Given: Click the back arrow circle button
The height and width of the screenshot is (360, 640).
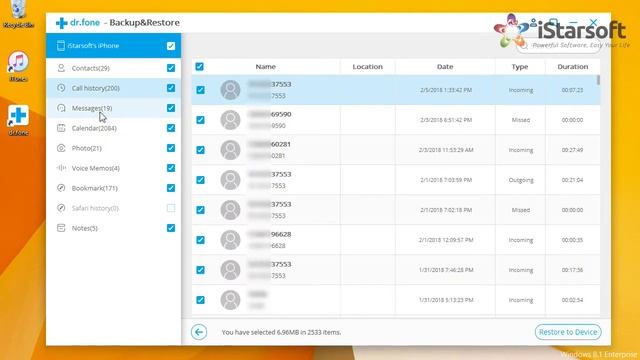Looking at the screenshot, I should point(199,332).
